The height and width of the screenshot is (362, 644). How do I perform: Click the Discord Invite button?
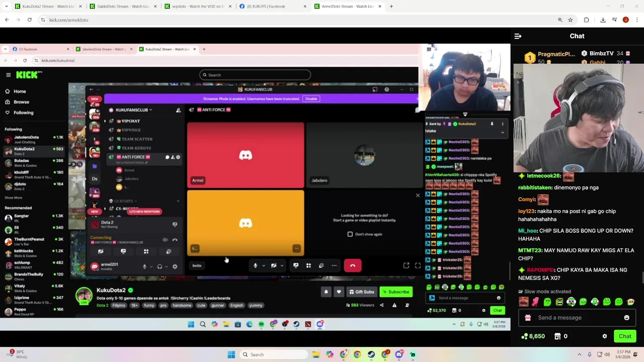point(197,266)
